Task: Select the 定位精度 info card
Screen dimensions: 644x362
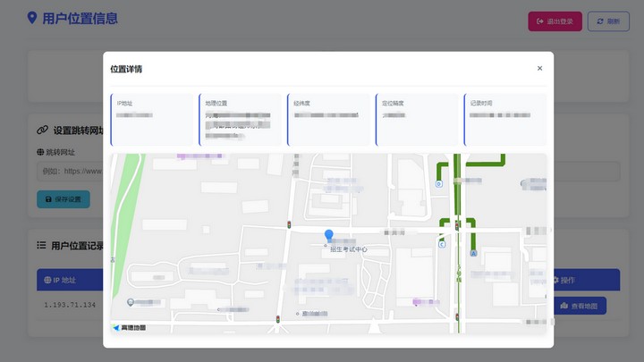Action: click(x=416, y=119)
